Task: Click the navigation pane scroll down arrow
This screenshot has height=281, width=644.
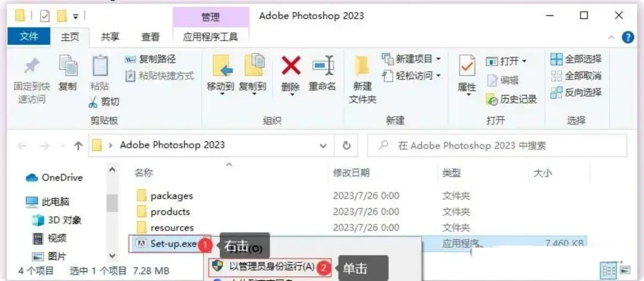Action: [x=112, y=256]
